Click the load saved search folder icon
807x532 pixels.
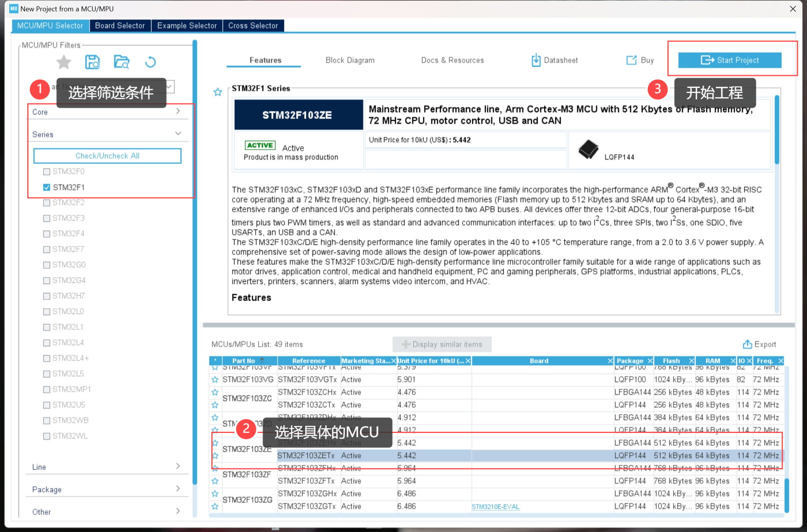pos(122,62)
